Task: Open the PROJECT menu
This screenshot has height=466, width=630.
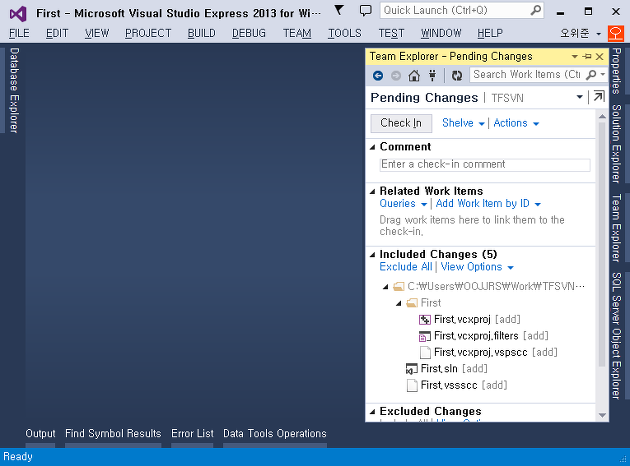Action: (x=148, y=33)
